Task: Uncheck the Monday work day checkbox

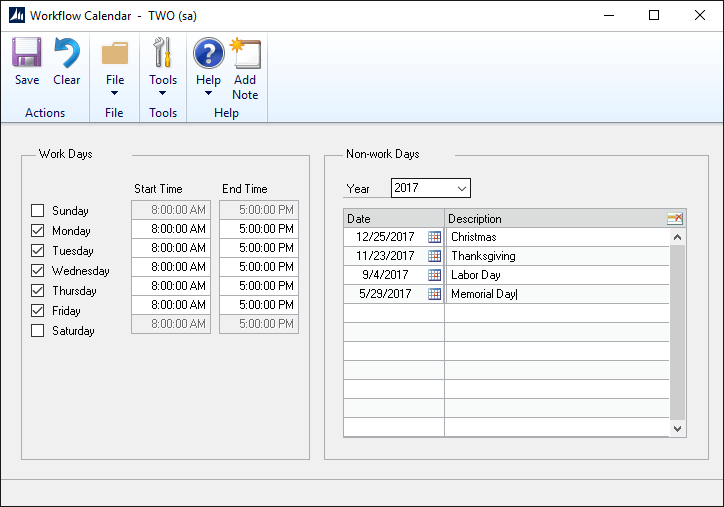Action: (x=38, y=231)
